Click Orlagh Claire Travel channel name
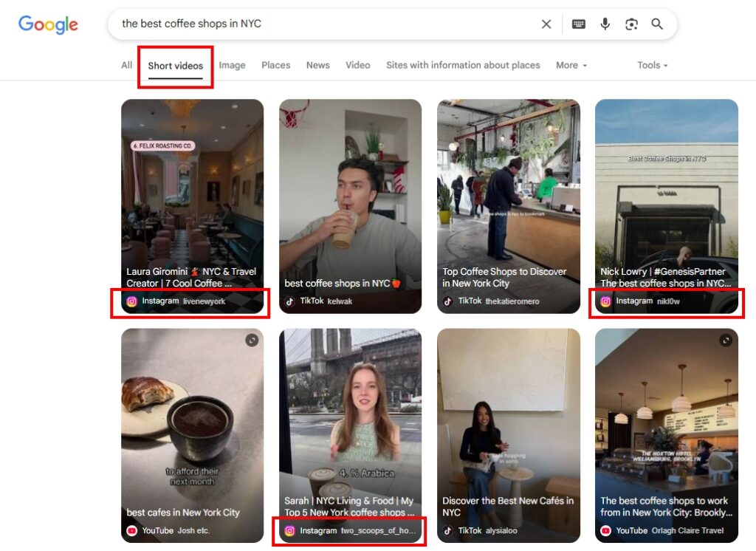 (x=687, y=531)
